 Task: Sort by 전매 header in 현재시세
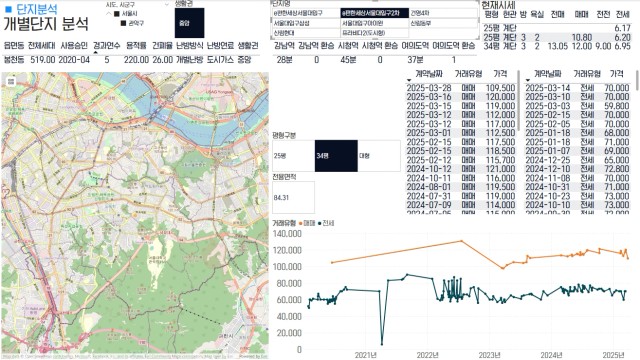[557, 15]
